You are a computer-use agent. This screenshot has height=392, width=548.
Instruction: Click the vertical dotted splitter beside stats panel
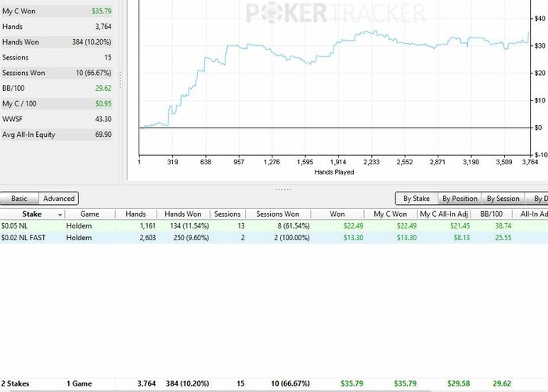pyautogui.click(x=121, y=80)
